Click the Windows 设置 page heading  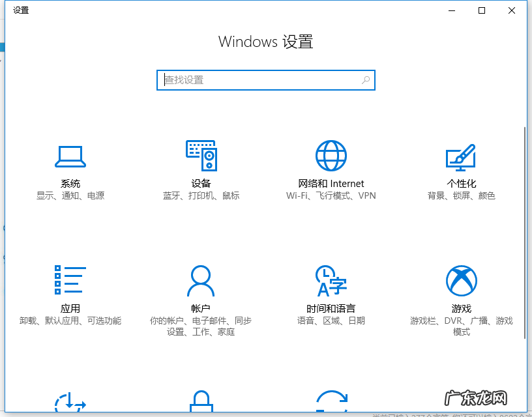point(266,41)
